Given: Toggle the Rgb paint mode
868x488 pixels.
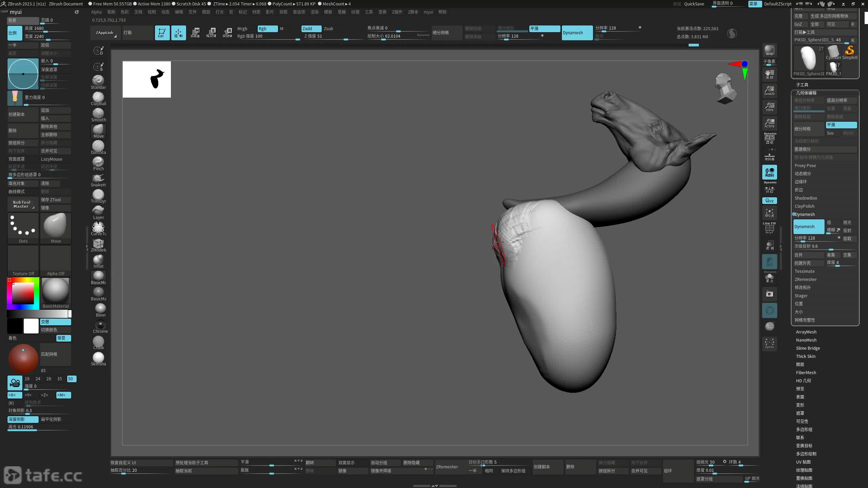Looking at the screenshot, I should tap(267, 28).
